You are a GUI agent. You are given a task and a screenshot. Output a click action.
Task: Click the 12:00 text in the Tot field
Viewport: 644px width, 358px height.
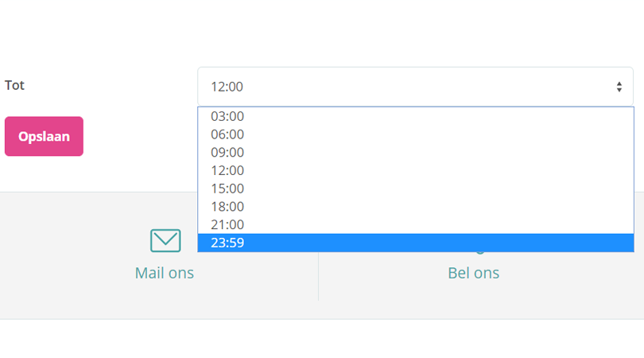click(x=227, y=87)
